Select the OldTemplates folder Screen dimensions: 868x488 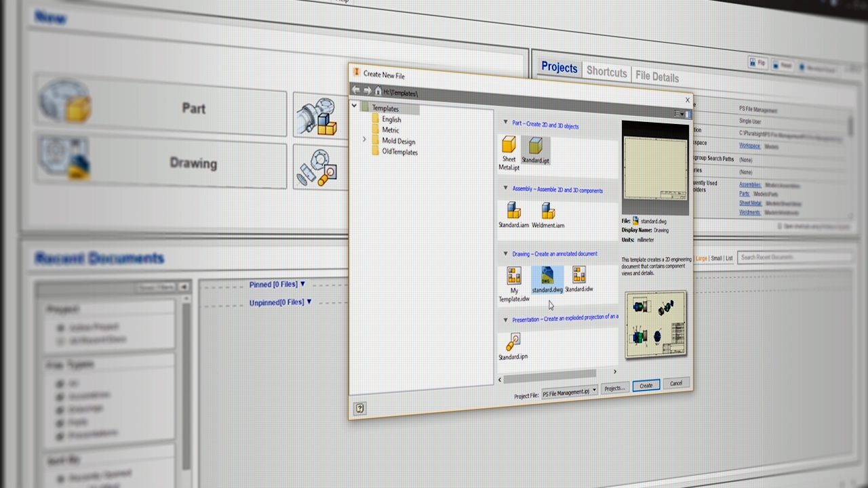399,152
